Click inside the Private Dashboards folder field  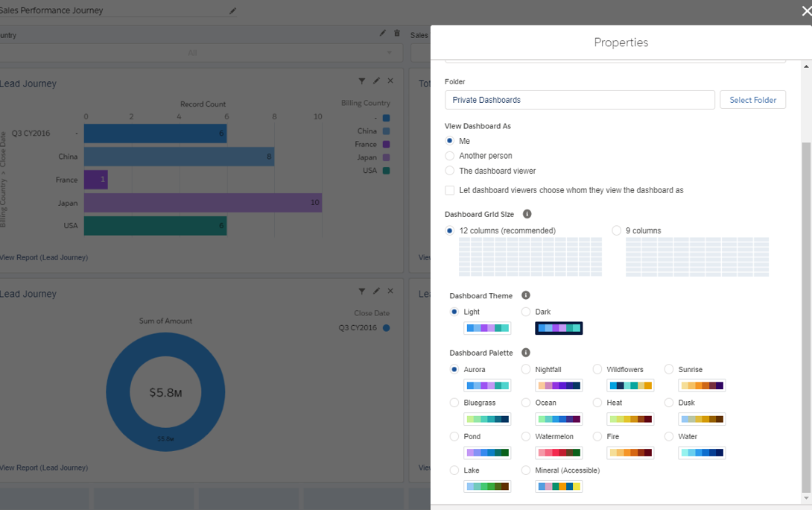pos(580,99)
